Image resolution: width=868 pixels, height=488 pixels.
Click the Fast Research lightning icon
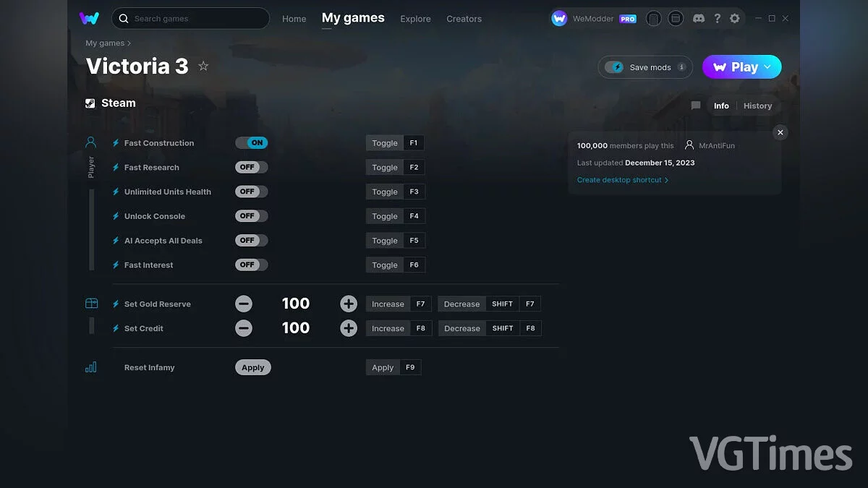pos(116,168)
